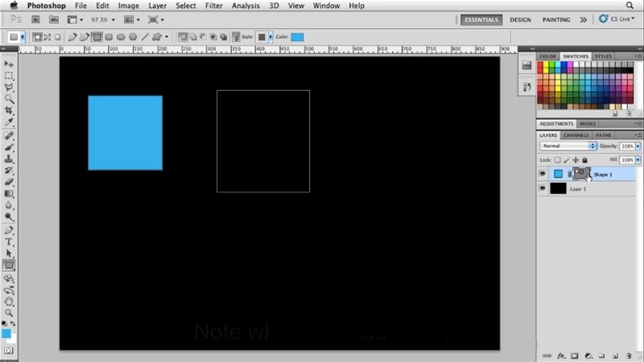This screenshot has width=644, height=362.
Task: Select the Clone Stamp tool
Action: pos(9,158)
